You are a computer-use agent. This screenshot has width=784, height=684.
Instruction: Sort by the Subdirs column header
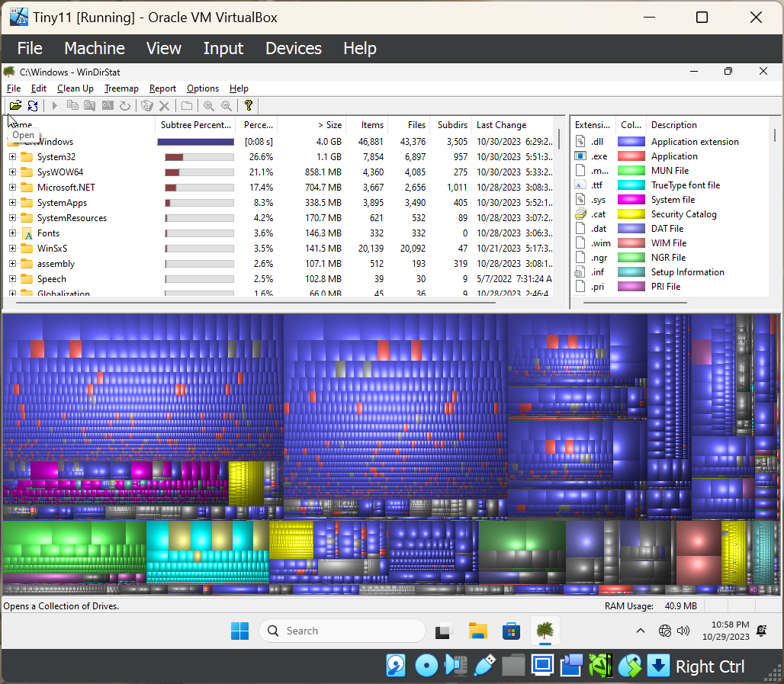(x=451, y=125)
